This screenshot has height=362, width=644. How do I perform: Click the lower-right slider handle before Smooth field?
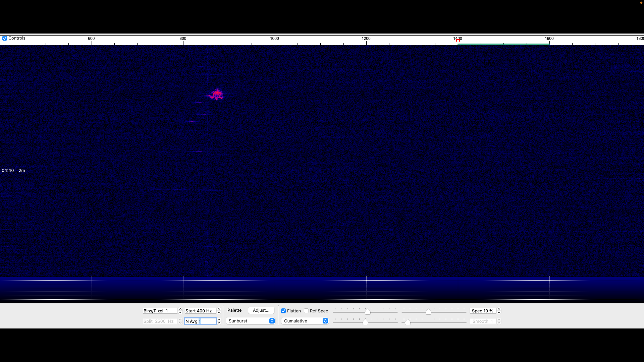click(408, 322)
